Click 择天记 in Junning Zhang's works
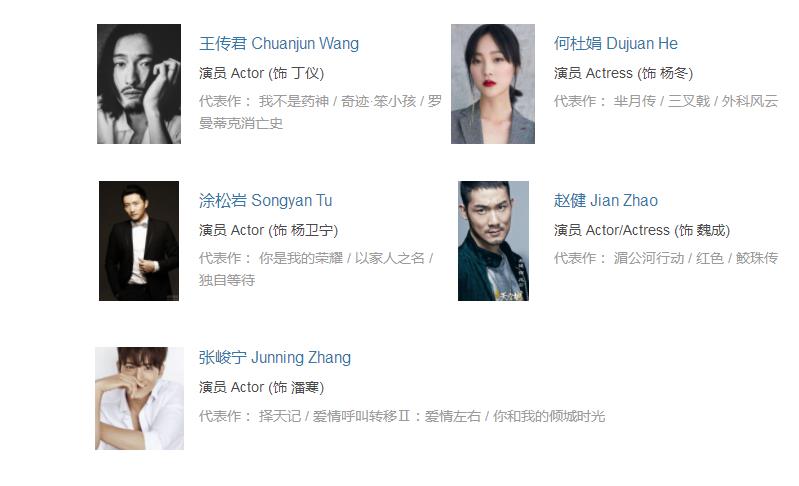Image resolution: width=799 pixels, height=486 pixels. point(280,416)
